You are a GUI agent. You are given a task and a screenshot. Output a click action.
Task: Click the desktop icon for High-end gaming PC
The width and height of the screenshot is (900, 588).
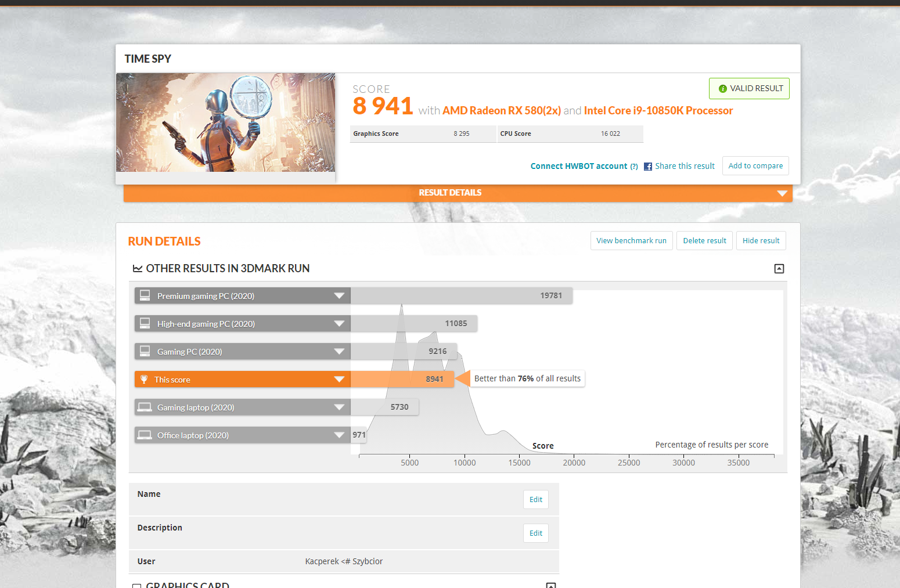[x=145, y=323]
